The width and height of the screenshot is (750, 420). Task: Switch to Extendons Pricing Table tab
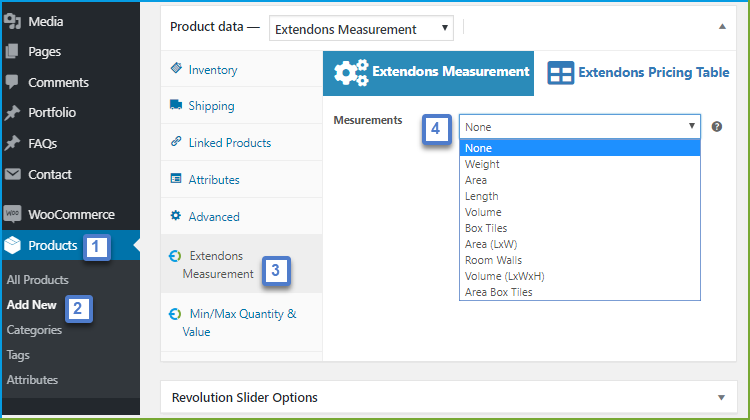(x=639, y=73)
